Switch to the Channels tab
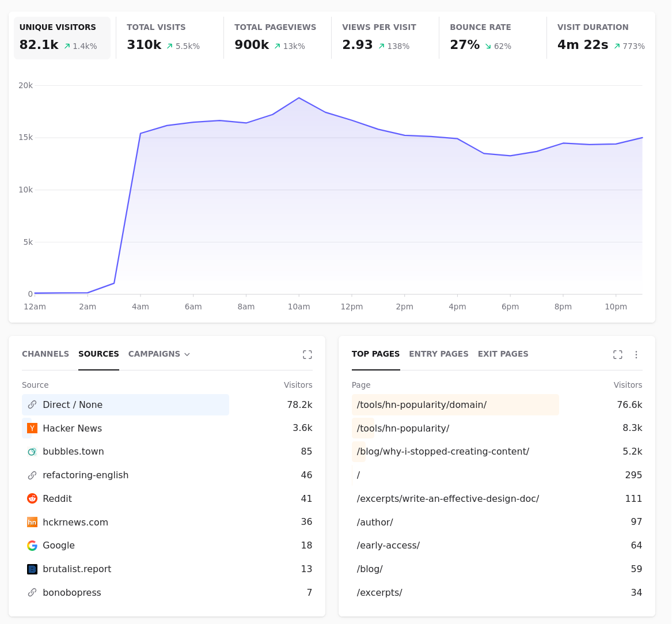 [45, 354]
